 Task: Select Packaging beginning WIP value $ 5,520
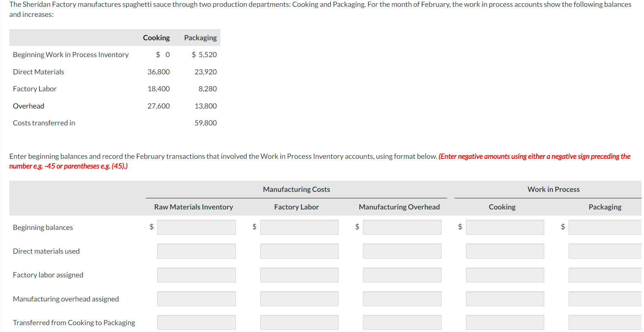click(204, 55)
